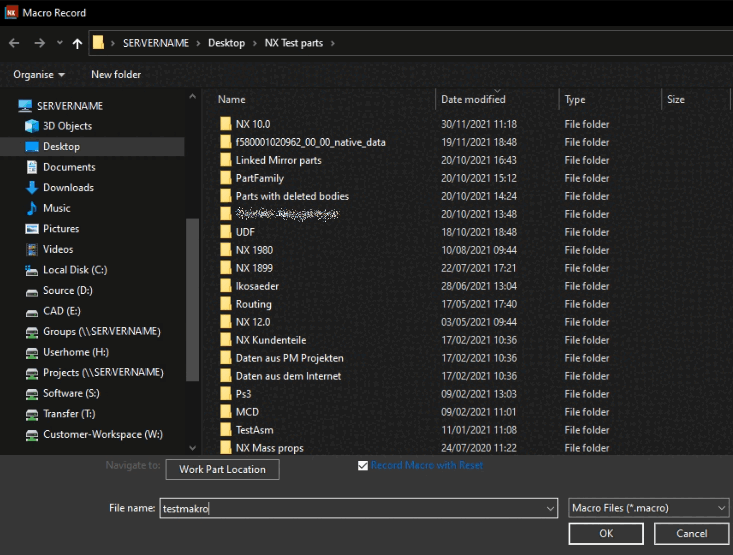Screen dimensions: 733x555
Task: Click navigation pane scroll down arrow
Action: click(x=193, y=447)
